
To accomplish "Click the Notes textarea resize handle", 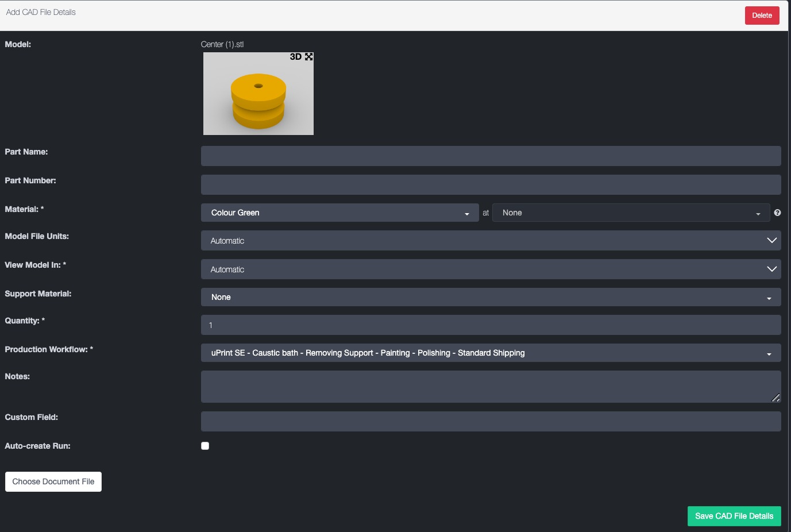I will pos(775,398).
